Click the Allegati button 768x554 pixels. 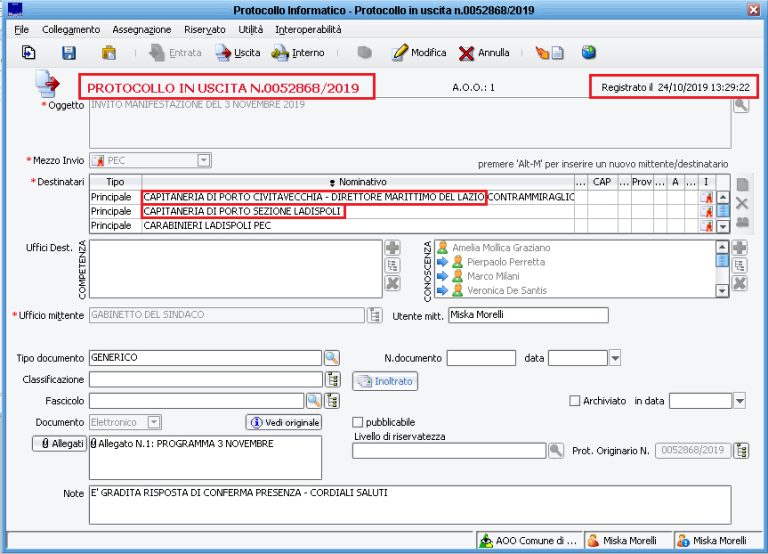pyautogui.click(x=60, y=443)
